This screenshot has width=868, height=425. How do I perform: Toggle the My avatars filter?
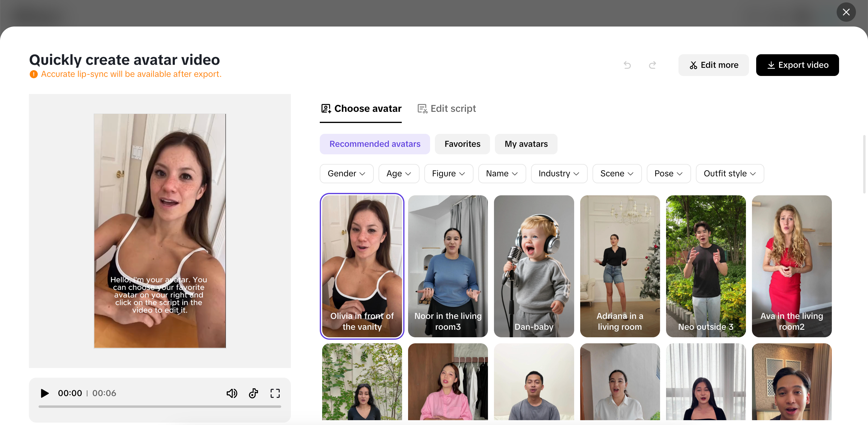(526, 144)
